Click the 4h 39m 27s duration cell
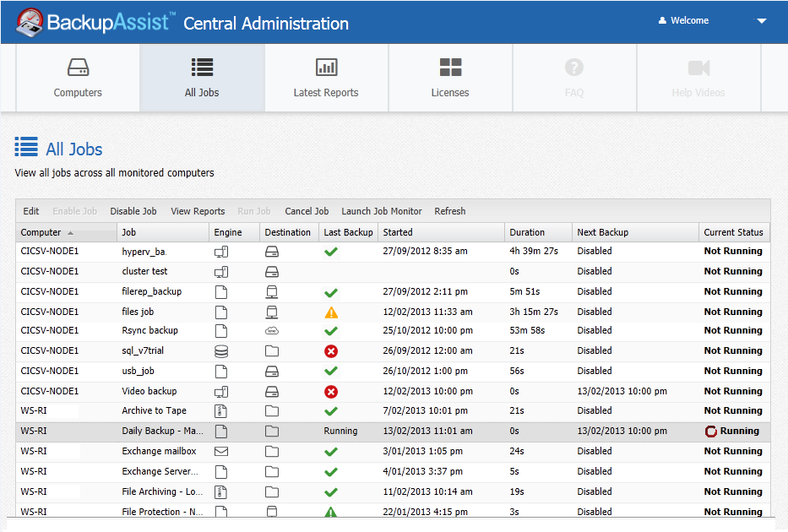 [x=534, y=251]
